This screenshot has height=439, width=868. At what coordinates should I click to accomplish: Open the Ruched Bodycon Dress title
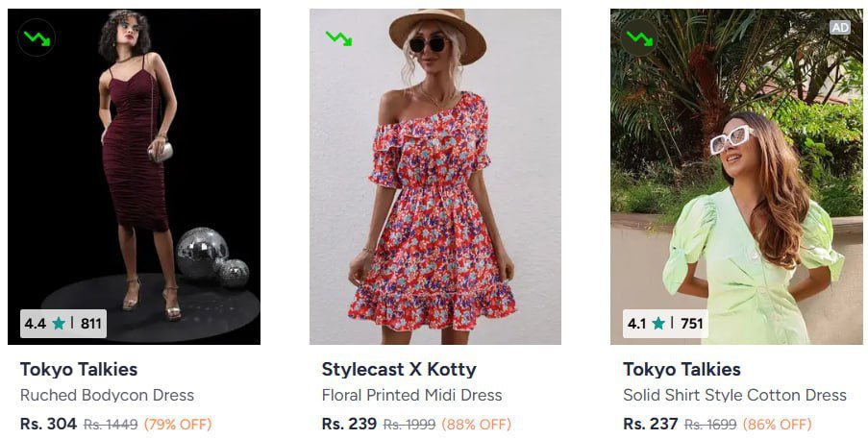click(107, 395)
